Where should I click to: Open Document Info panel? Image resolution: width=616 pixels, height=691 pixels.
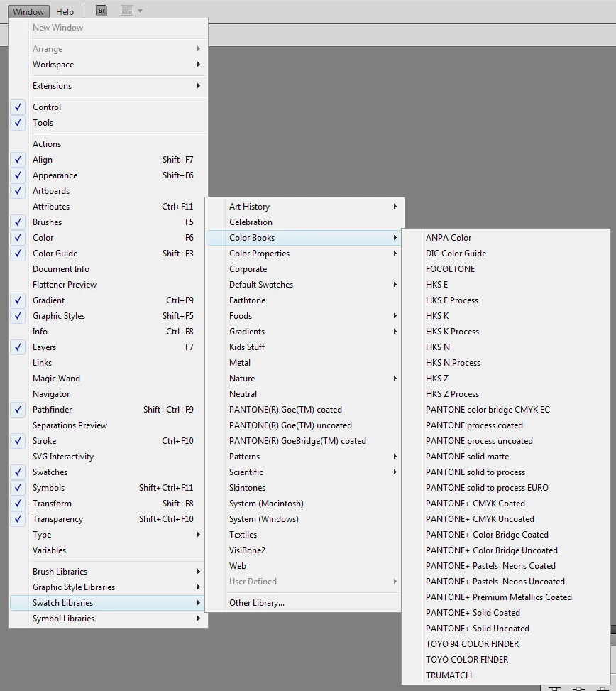(x=108, y=269)
